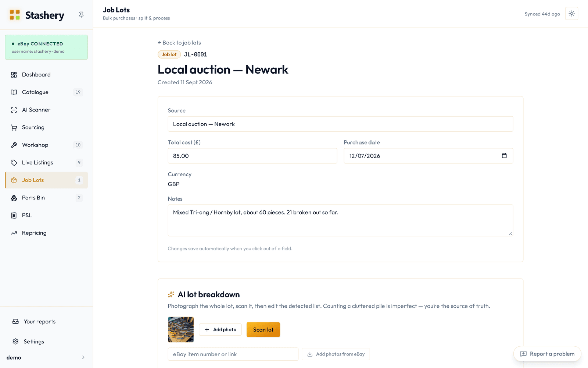Toggle light/dark theme sun icon
Viewport: 588px width, 368px height.
[571, 14]
